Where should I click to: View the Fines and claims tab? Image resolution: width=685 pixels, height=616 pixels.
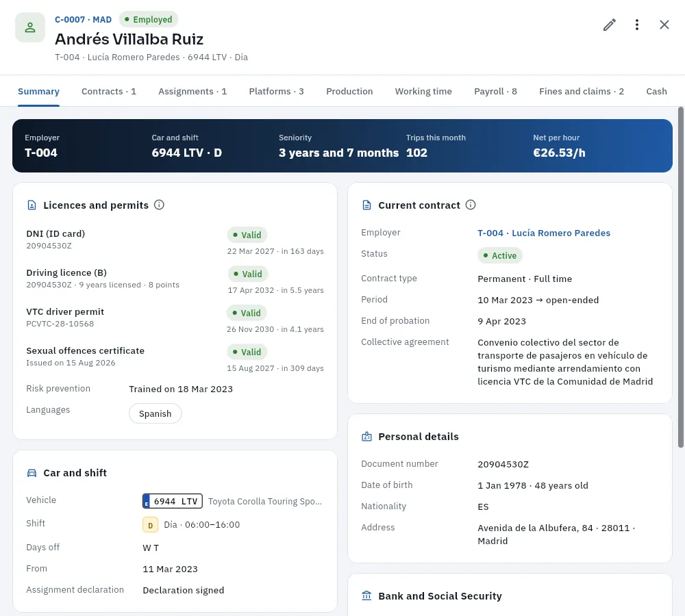click(x=582, y=91)
